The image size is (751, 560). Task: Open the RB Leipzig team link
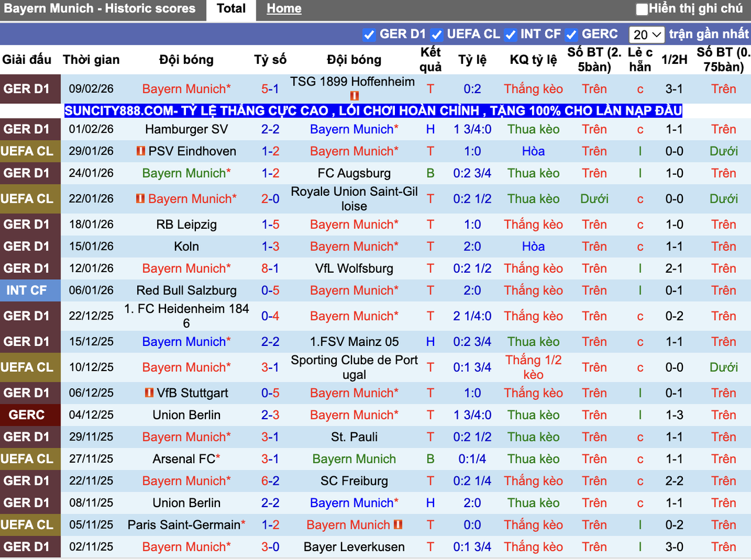(187, 225)
